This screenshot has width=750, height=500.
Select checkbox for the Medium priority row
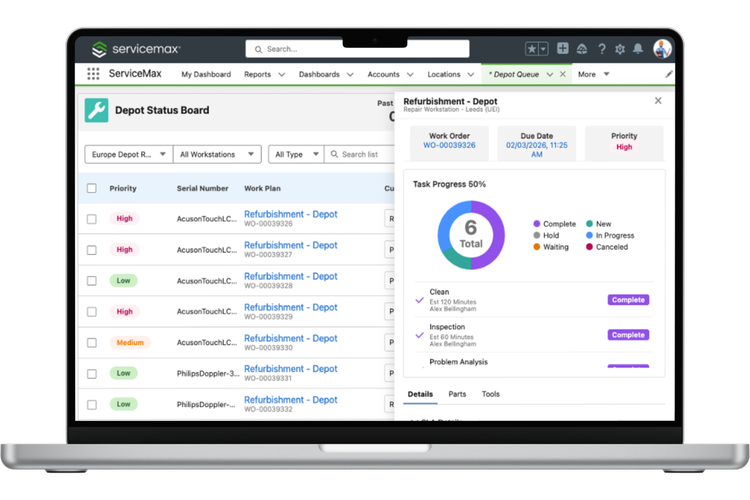tap(92, 343)
